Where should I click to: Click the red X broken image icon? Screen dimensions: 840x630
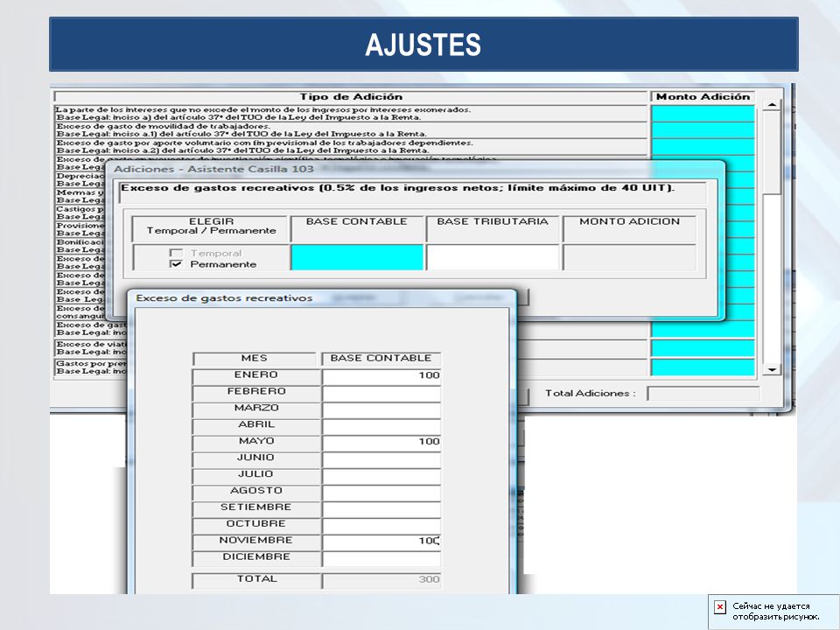tap(720, 606)
